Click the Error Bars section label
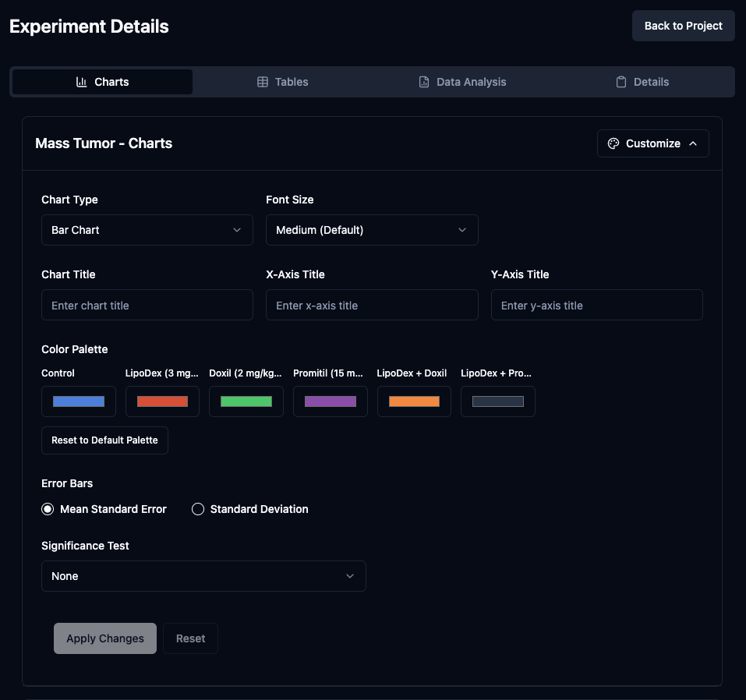746x700 pixels. point(67,483)
